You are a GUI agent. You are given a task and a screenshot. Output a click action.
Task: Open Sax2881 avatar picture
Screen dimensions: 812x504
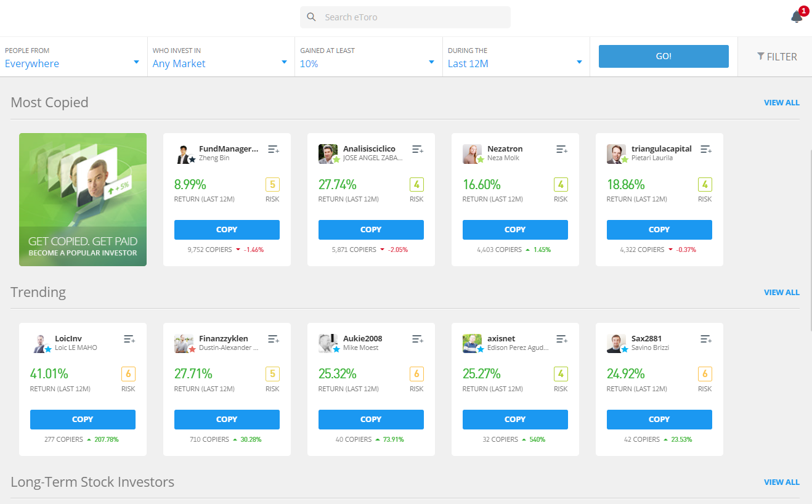point(617,344)
